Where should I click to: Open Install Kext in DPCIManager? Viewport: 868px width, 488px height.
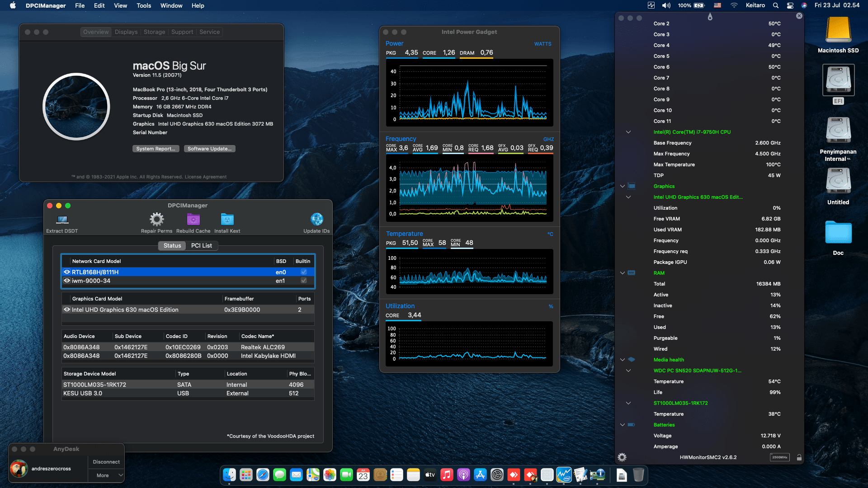click(227, 220)
